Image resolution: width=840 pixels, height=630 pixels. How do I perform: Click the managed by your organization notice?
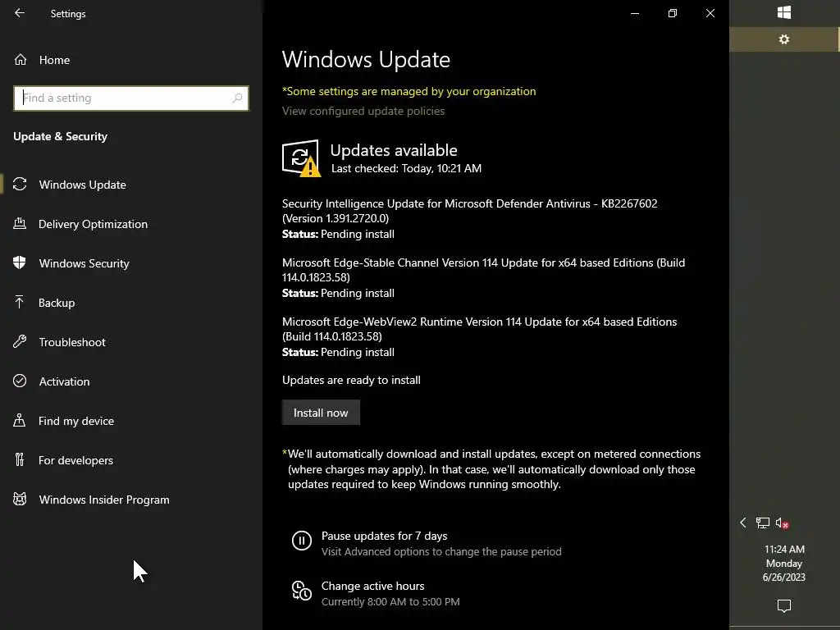(x=409, y=91)
